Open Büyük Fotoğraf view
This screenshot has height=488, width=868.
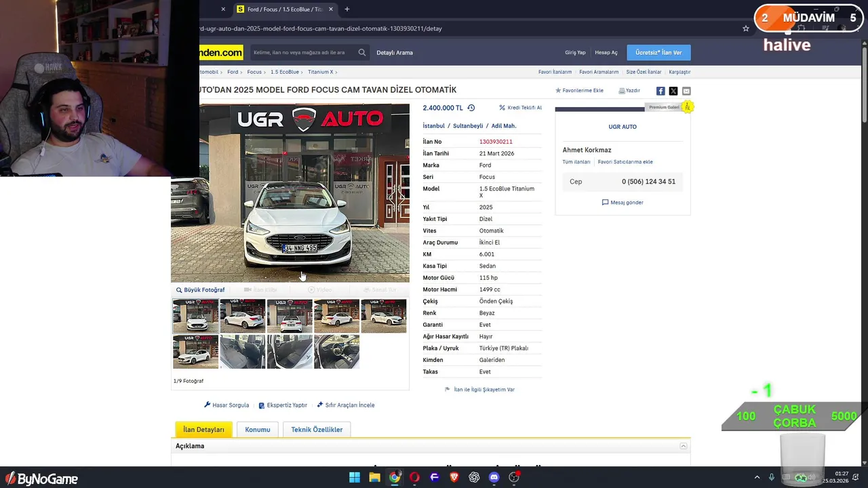tap(201, 290)
